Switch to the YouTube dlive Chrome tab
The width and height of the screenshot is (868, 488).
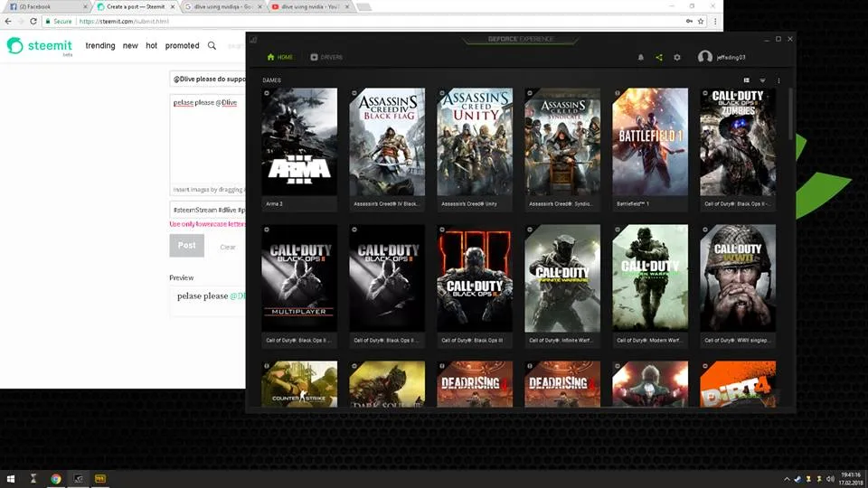(x=309, y=6)
